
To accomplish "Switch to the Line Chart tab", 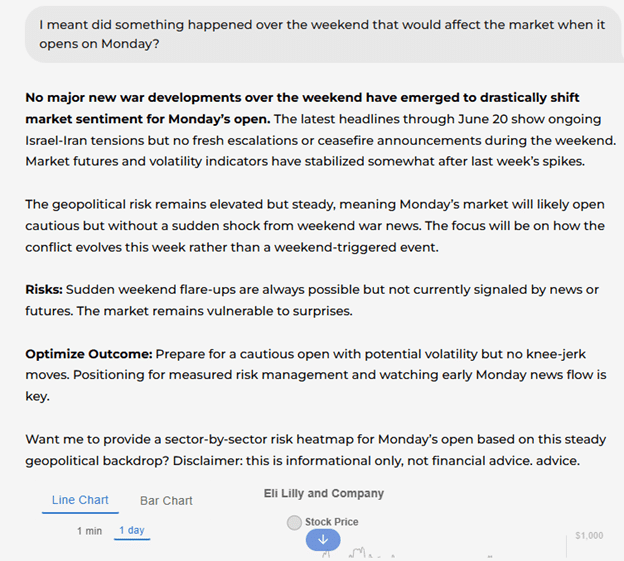I will [x=80, y=500].
